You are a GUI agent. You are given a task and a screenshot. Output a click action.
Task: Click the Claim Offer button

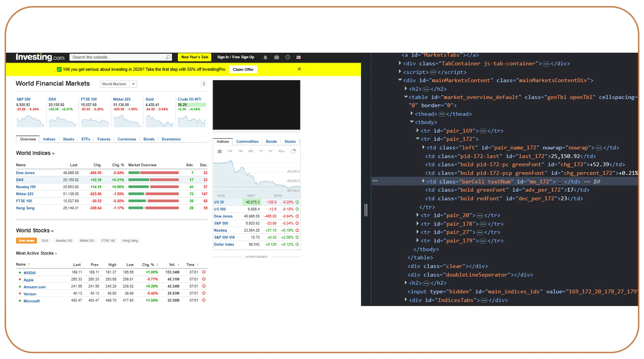pos(243,69)
